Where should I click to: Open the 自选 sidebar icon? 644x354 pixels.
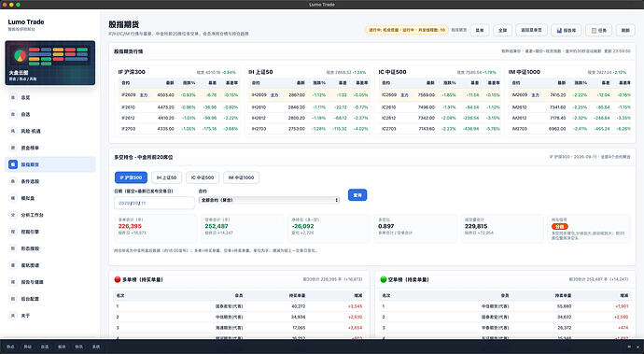point(13,114)
